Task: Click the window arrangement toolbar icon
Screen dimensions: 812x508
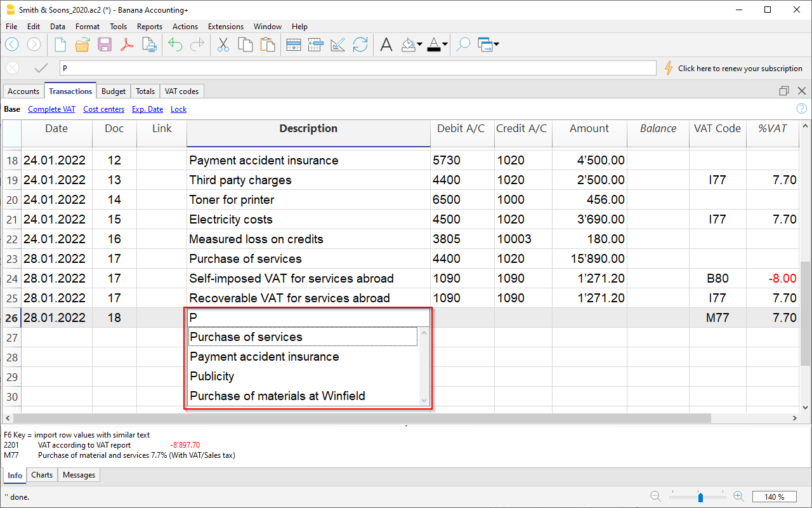Action: [x=485, y=44]
